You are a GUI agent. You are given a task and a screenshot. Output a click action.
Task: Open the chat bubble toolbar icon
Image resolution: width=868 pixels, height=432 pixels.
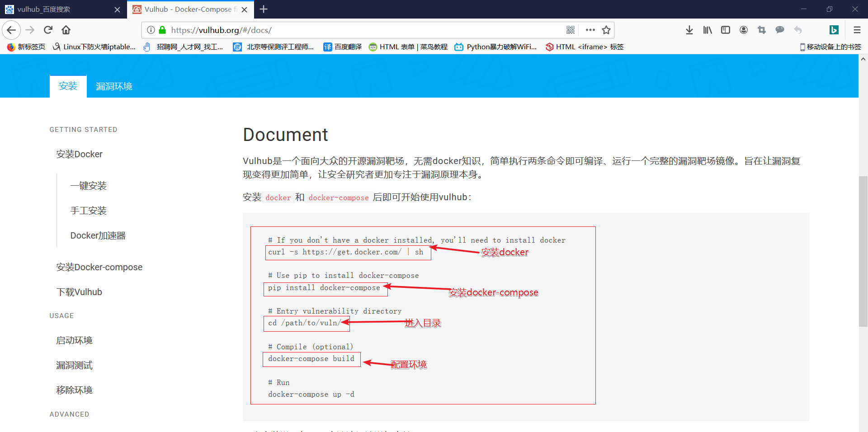point(780,30)
